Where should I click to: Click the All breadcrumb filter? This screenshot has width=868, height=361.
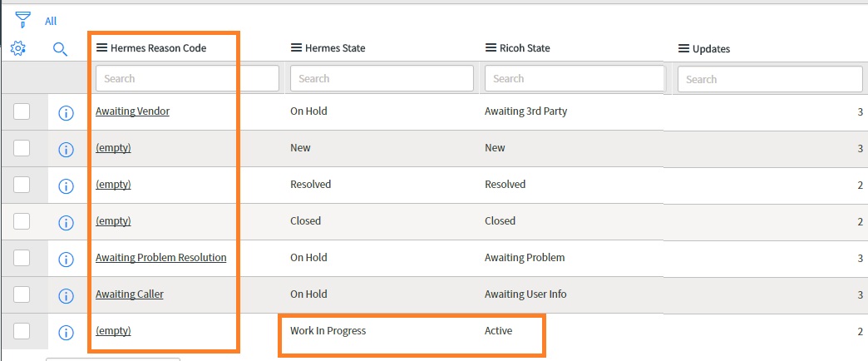(x=51, y=21)
